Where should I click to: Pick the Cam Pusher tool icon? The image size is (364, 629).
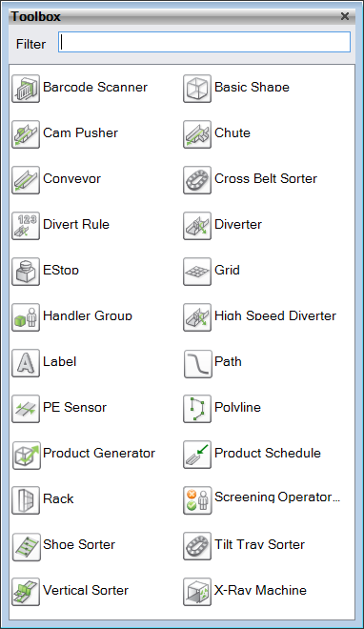point(26,134)
